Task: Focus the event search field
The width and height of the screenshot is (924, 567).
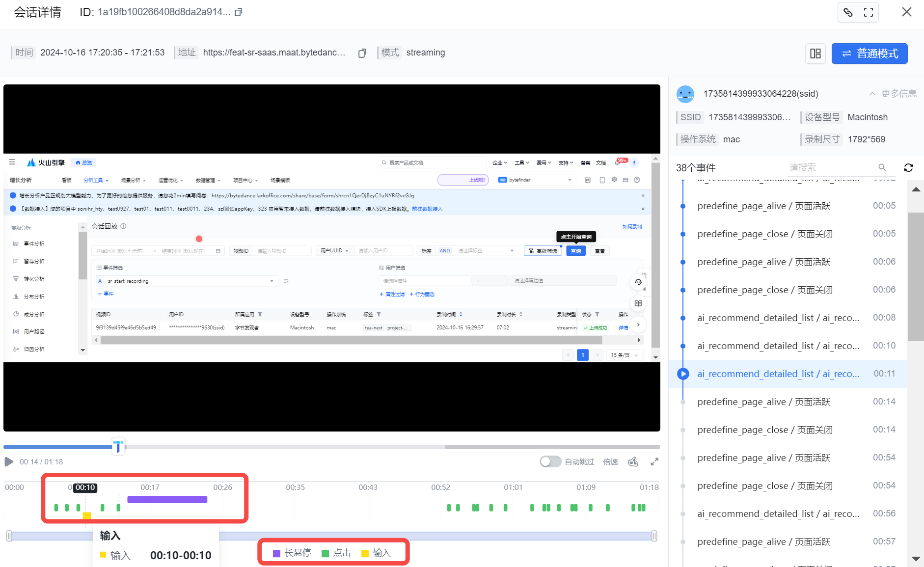Action: pos(831,167)
